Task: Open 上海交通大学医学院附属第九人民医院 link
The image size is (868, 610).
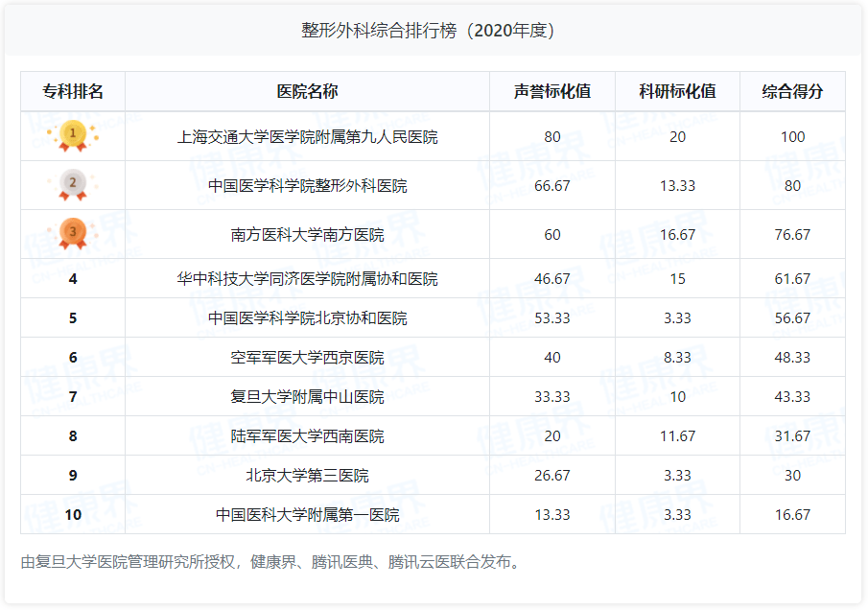Action: click(x=309, y=136)
